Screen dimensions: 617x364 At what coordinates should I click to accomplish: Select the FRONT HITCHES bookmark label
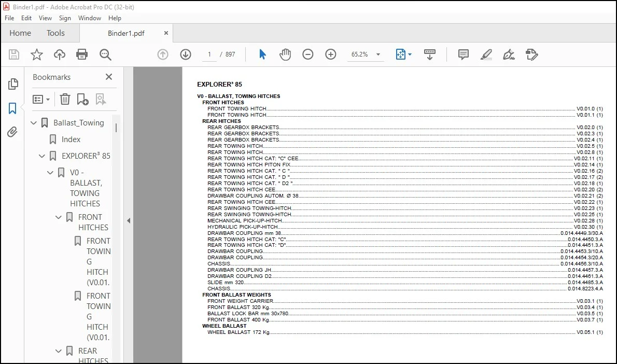tap(93, 222)
